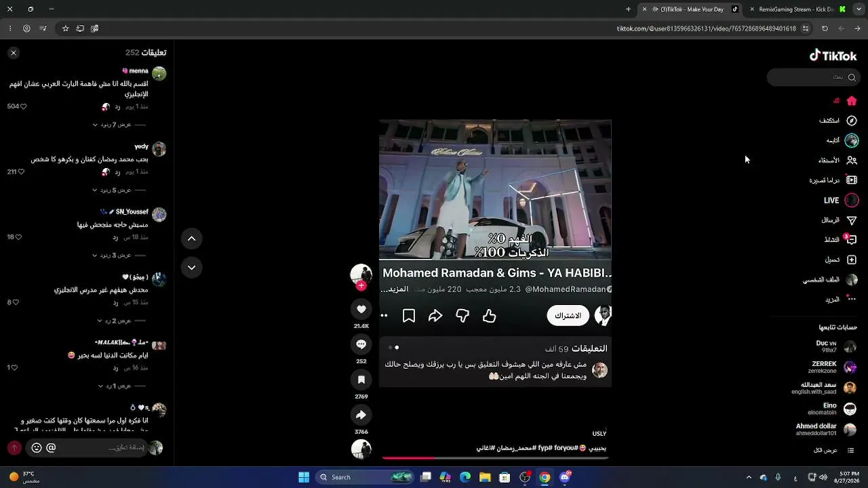868x488 pixels.
Task: Click the Chrome icon in the taskbar
Action: (545, 477)
